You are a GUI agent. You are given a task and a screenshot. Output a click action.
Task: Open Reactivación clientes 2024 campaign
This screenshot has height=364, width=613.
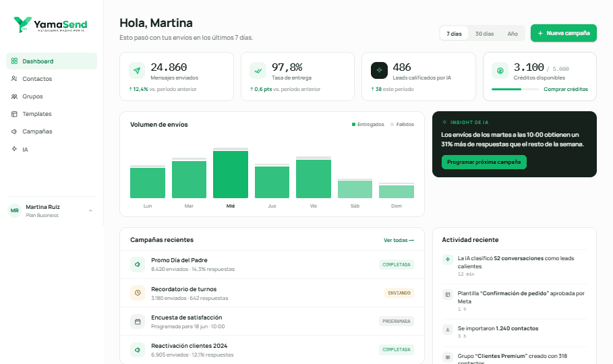[x=272, y=350]
